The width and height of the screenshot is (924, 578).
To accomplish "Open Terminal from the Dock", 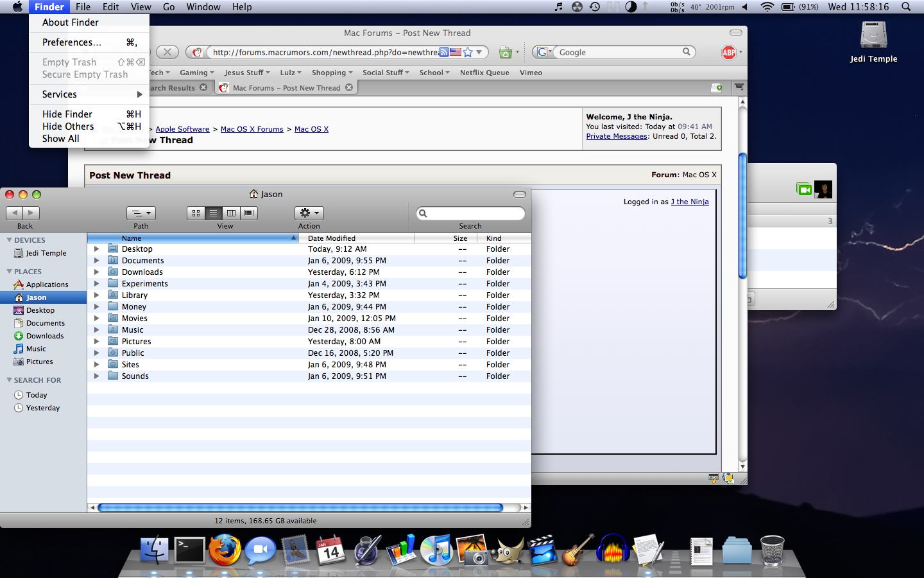I will [190, 550].
